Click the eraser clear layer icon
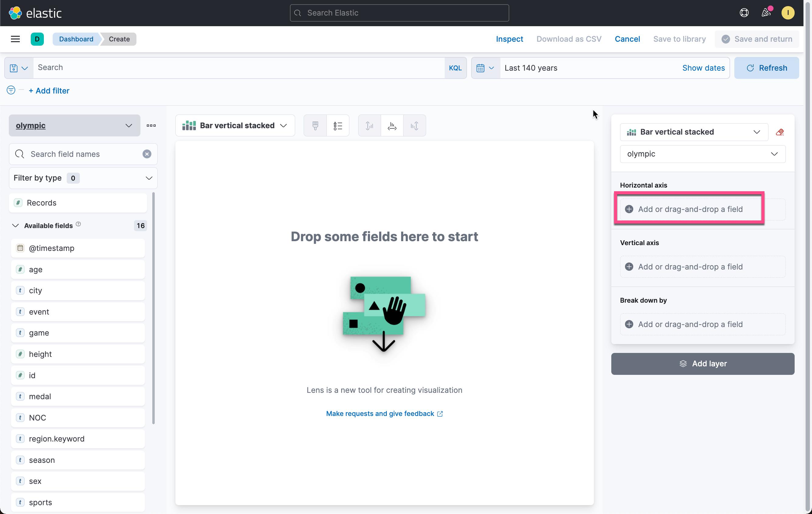 click(x=780, y=132)
